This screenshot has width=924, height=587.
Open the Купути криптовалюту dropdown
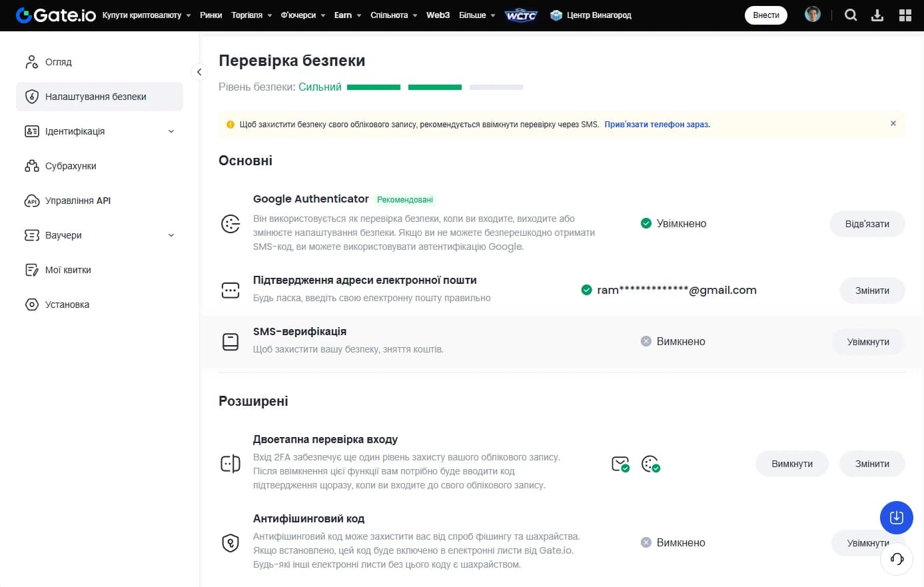click(147, 15)
